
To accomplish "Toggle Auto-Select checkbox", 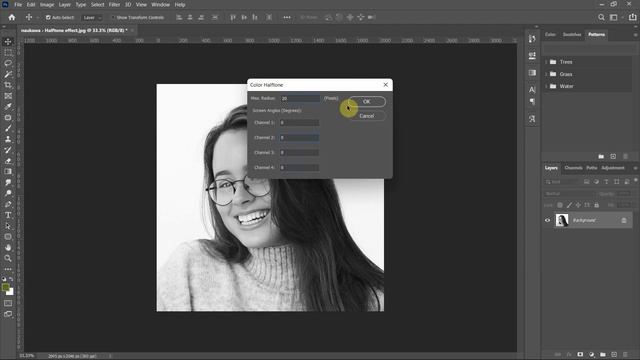I will [x=48, y=18].
